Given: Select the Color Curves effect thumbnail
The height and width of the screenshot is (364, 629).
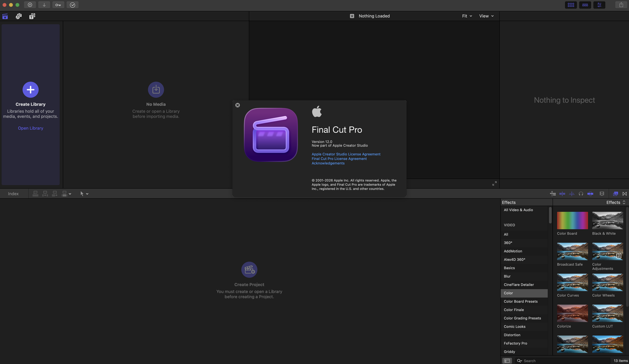Looking at the screenshot, I should point(572,282).
